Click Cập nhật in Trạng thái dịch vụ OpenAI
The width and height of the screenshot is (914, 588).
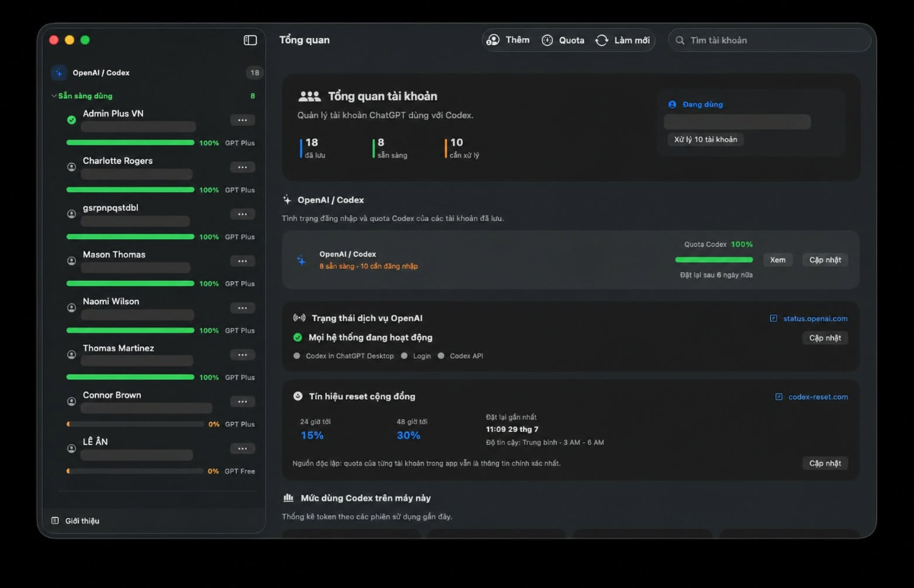tap(826, 338)
